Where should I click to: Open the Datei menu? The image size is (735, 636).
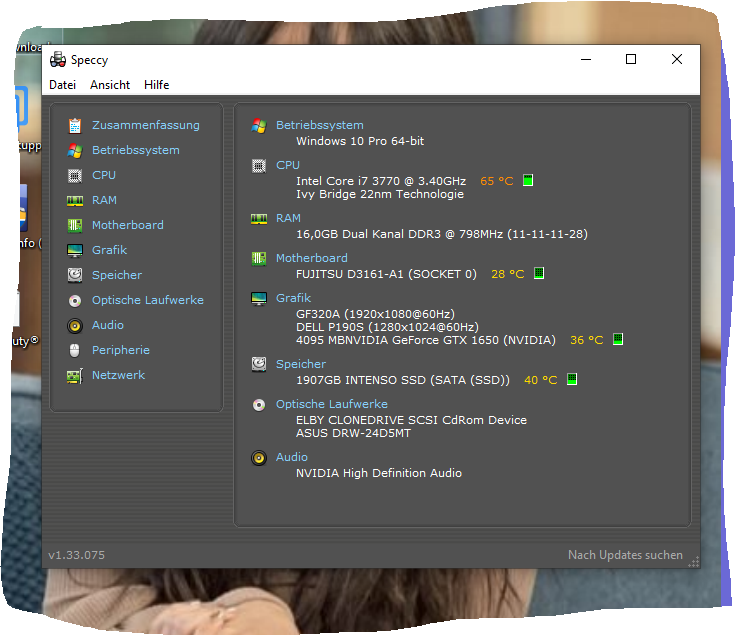click(62, 85)
